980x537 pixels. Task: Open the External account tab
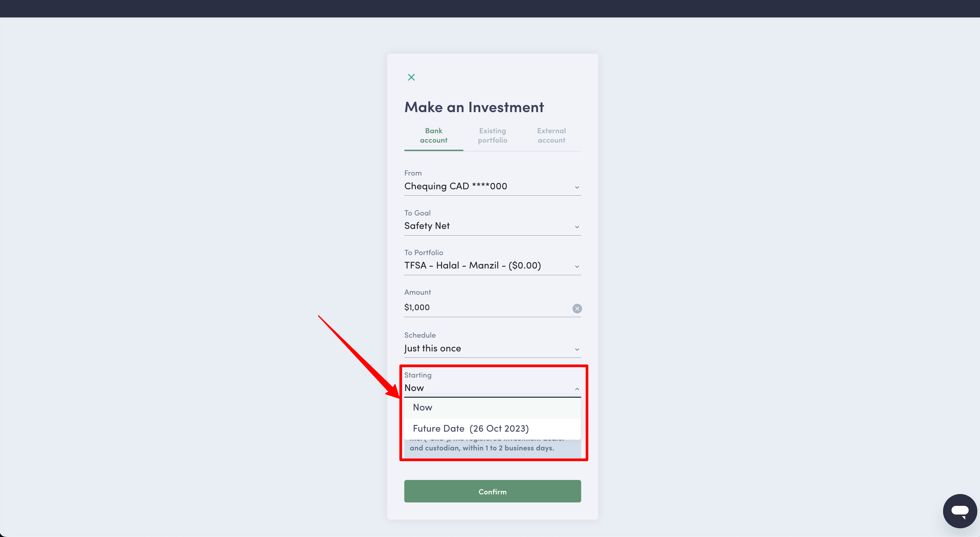point(551,136)
